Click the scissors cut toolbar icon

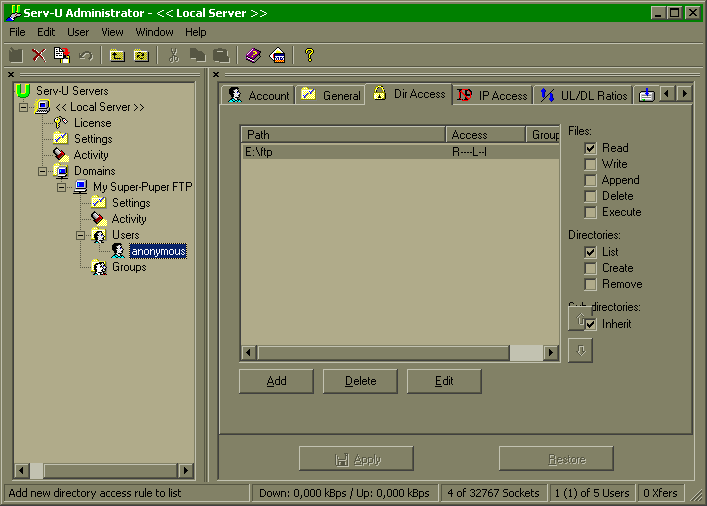coord(174,55)
